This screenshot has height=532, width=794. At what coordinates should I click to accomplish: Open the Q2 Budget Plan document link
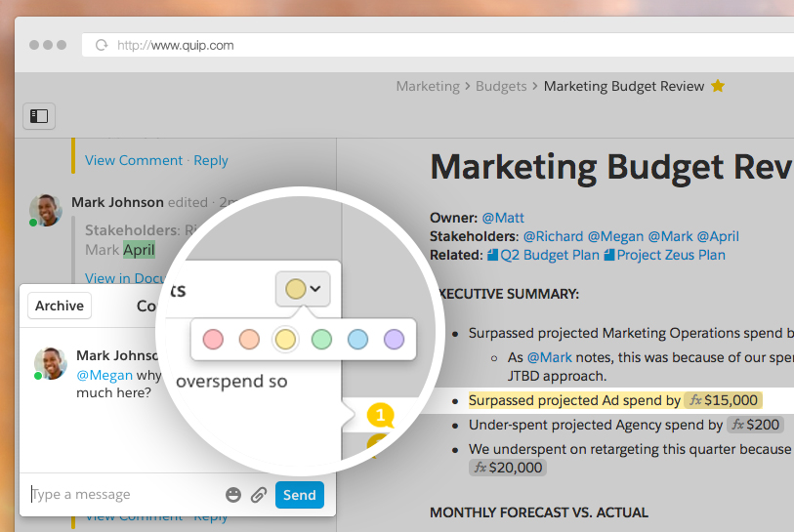point(543,255)
